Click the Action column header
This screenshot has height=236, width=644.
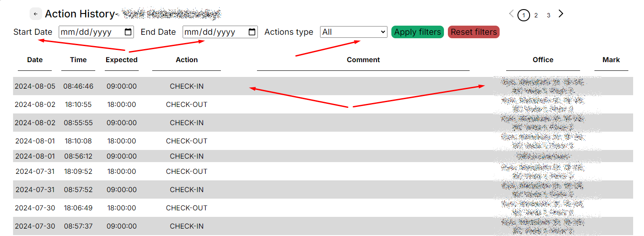coord(187,60)
